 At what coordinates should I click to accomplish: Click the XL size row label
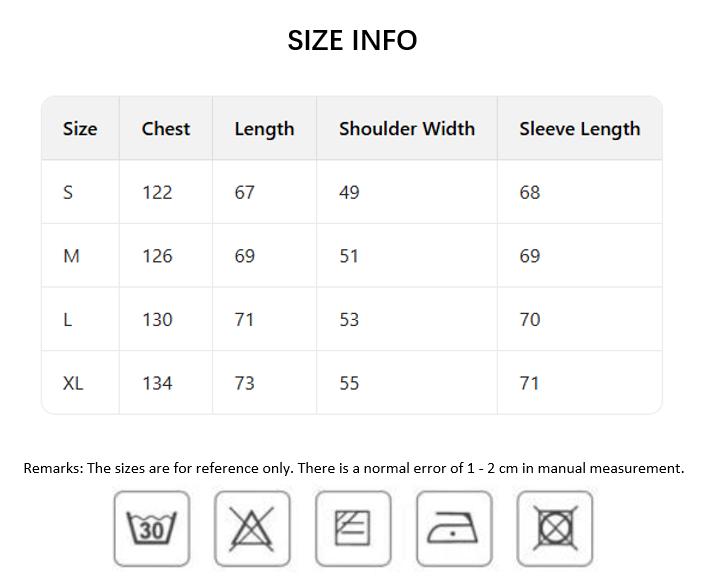(73, 383)
